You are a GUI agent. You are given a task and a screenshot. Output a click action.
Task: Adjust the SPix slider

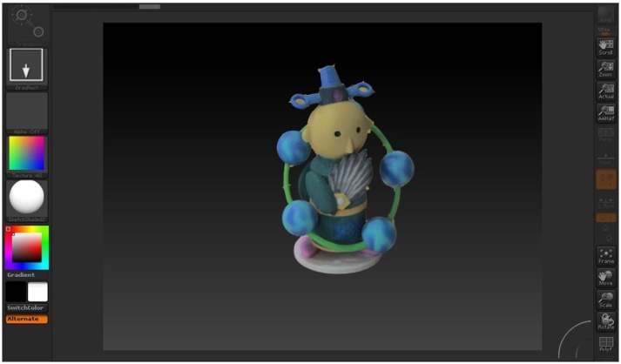pos(604,31)
